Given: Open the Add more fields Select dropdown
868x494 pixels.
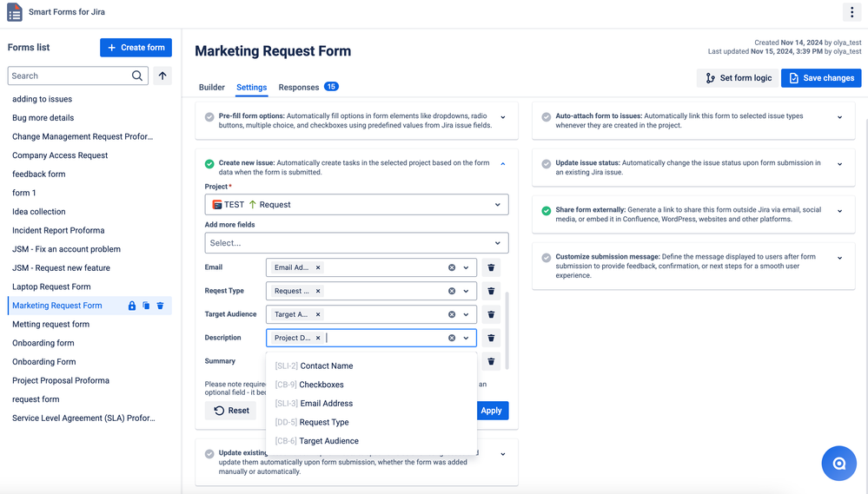Looking at the screenshot, I should 356,243.
